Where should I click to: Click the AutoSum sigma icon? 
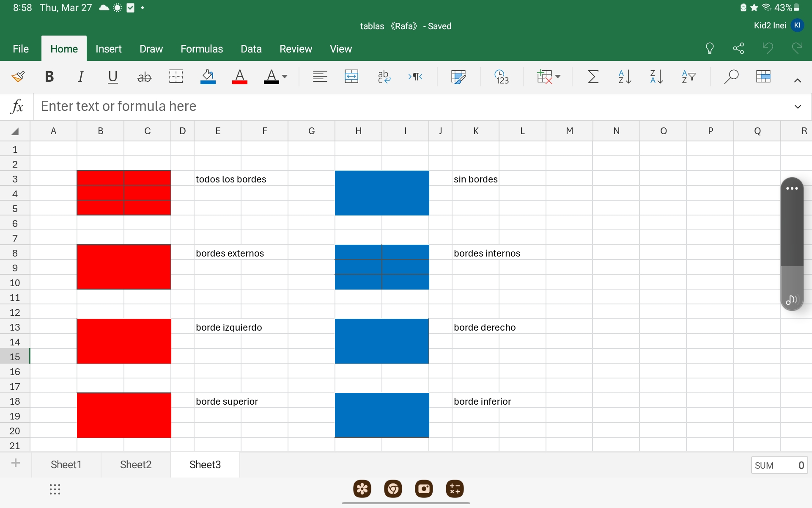coord(593,77)
